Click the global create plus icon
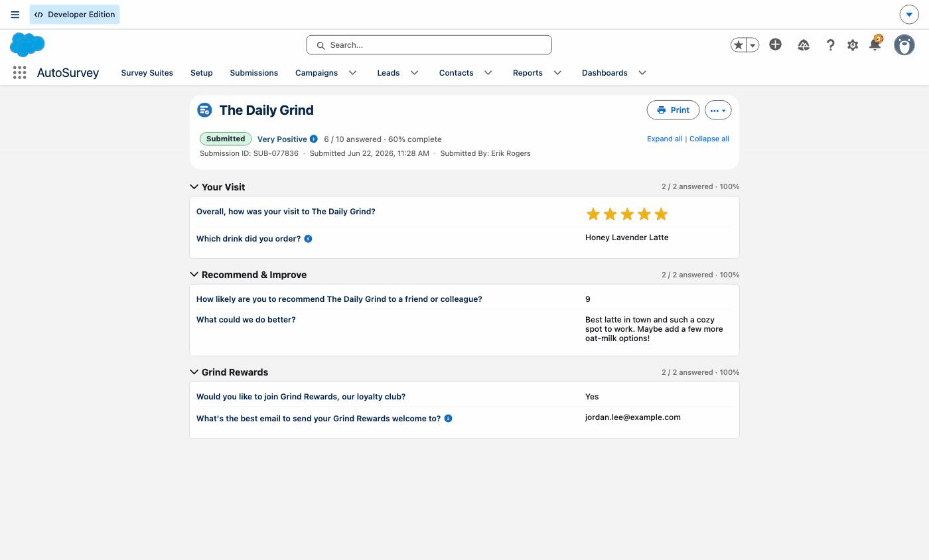Viewport: 929px width, 560px height. click(775, 44)
